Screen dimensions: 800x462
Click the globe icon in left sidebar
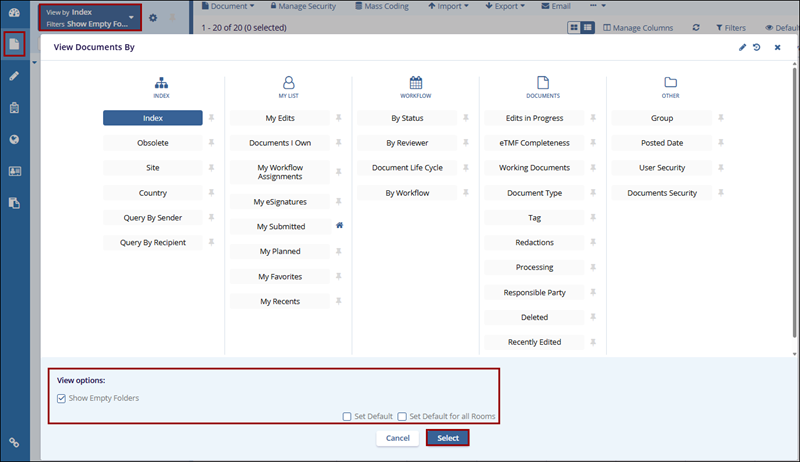tap(14, 139)
